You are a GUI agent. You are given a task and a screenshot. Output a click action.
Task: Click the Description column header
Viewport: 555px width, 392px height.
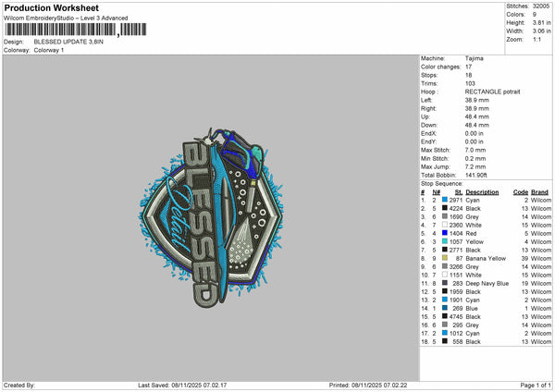coord(482,192)
